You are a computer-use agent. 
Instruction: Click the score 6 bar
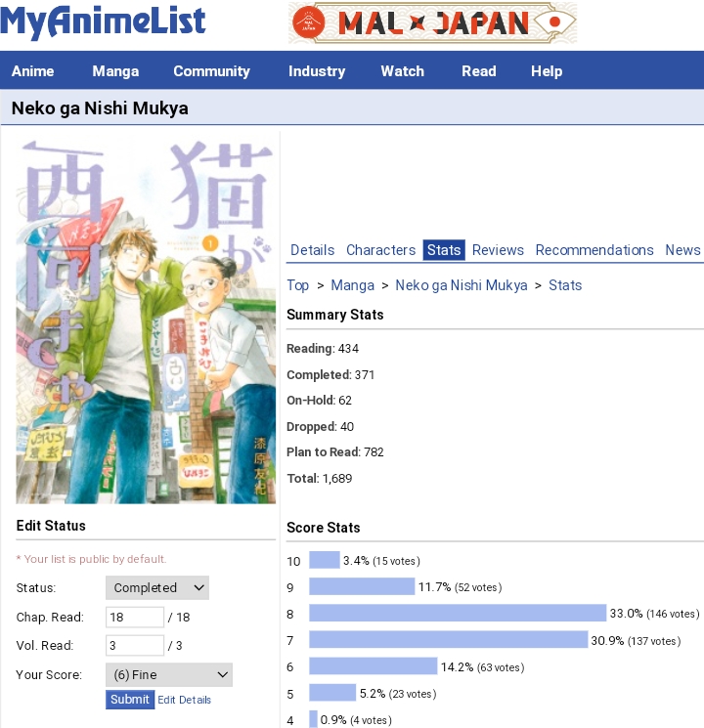click(x=374, y=666)
